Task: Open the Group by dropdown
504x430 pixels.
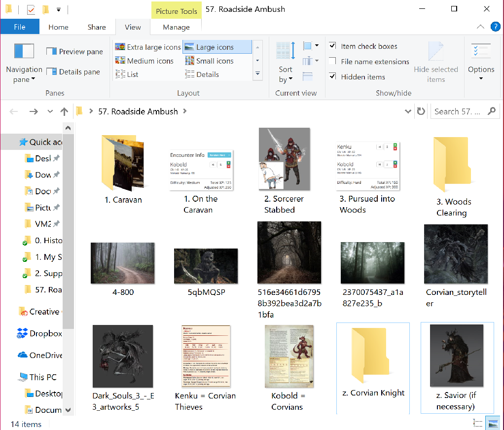Action: 311,46
